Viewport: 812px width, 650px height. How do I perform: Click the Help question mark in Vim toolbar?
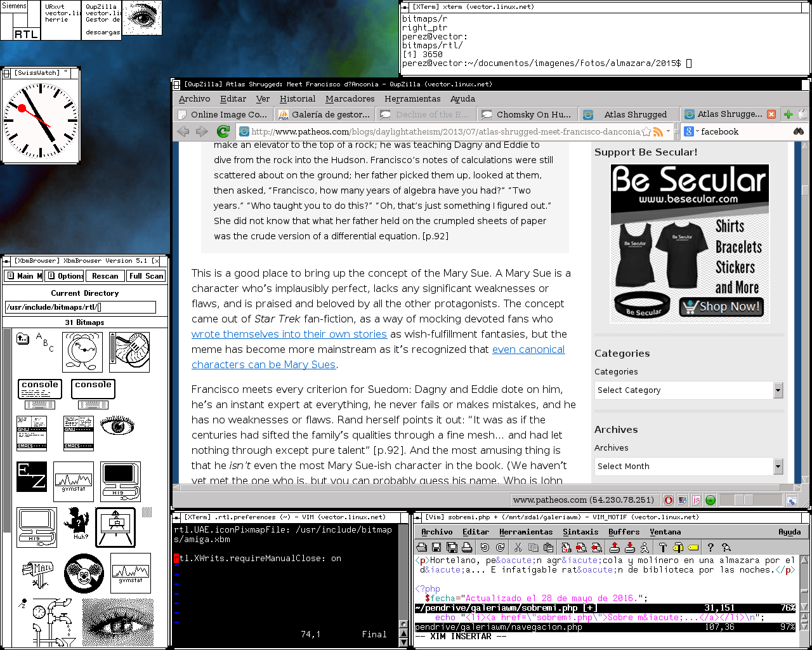(x=710, y=547)
